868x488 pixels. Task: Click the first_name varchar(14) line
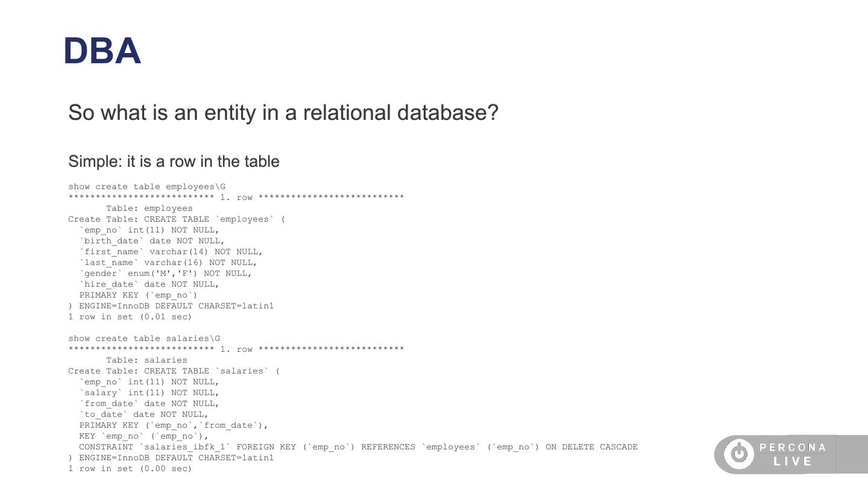tap(171, 252)
